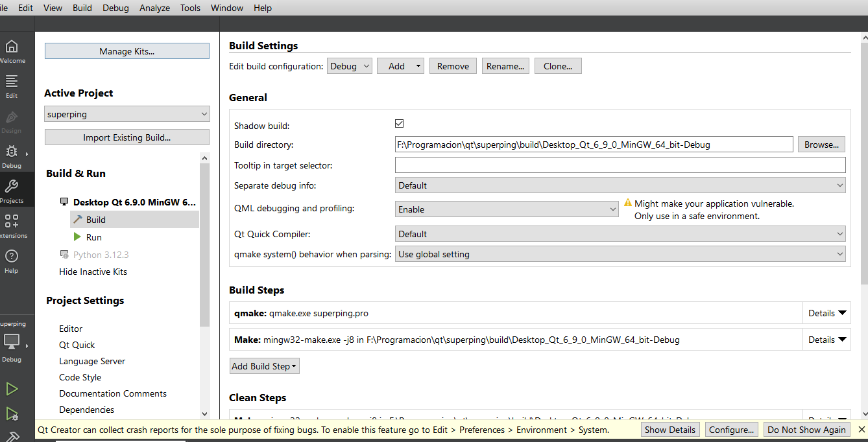The height and width of the screenshot is (442, 868).
Task: Click the Manage Kits button
Action: 127,51
